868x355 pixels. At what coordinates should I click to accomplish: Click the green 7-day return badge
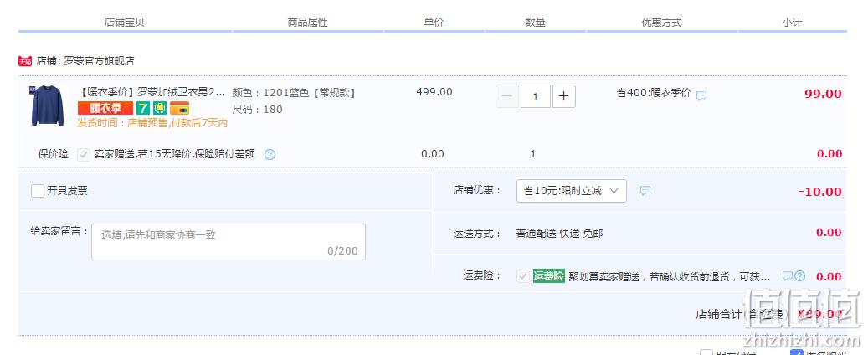[143, 108]
